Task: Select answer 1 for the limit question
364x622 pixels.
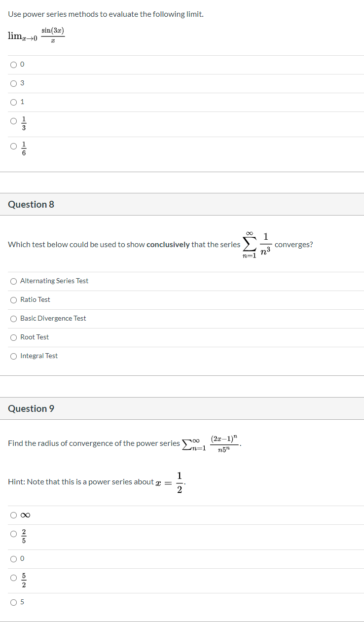Action: 13,102
